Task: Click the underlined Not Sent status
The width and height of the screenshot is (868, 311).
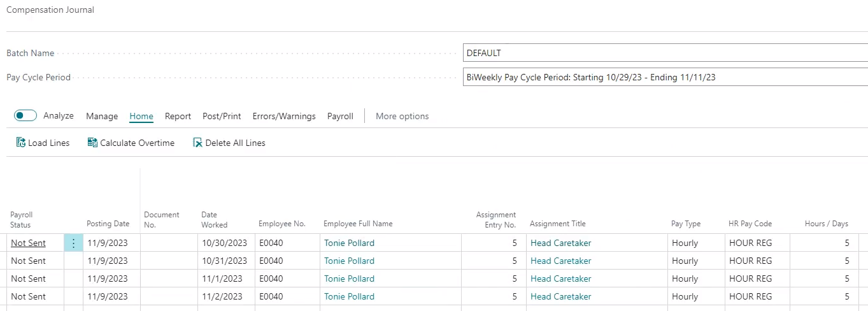Action: [28, 243]
